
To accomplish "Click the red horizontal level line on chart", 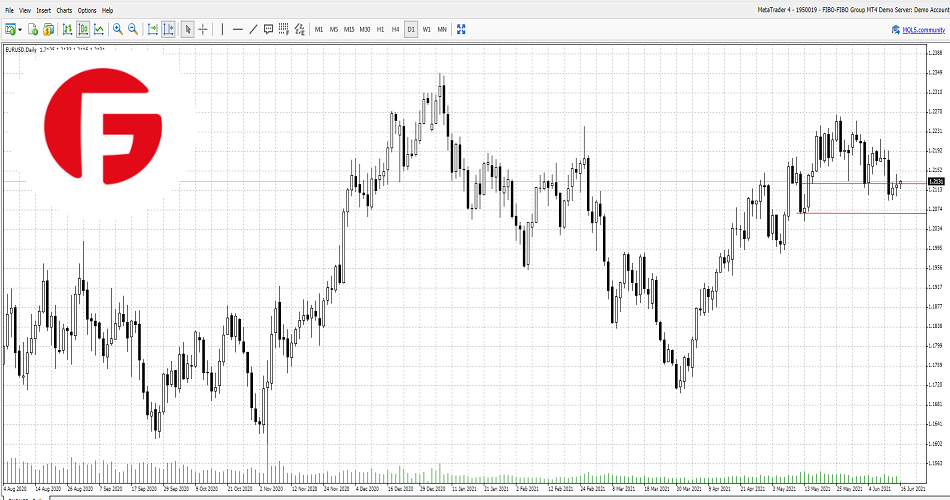I will (x=860, y=212).
